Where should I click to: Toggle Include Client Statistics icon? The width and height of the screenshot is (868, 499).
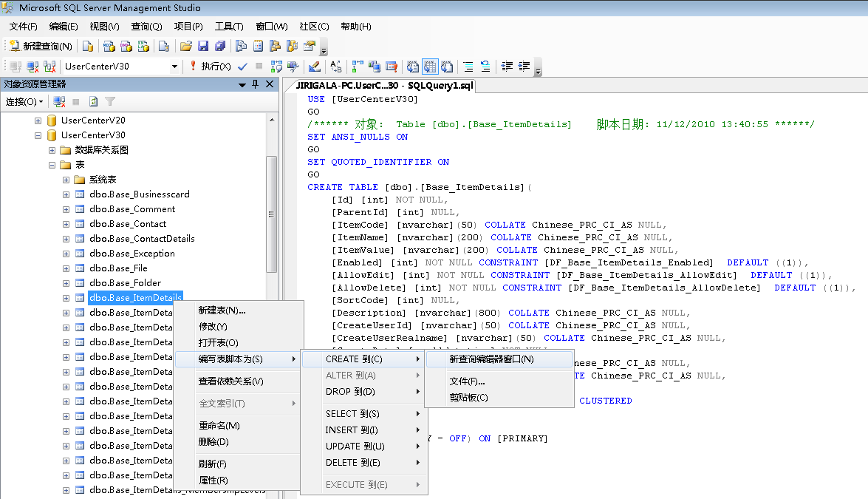pos(375,67)
